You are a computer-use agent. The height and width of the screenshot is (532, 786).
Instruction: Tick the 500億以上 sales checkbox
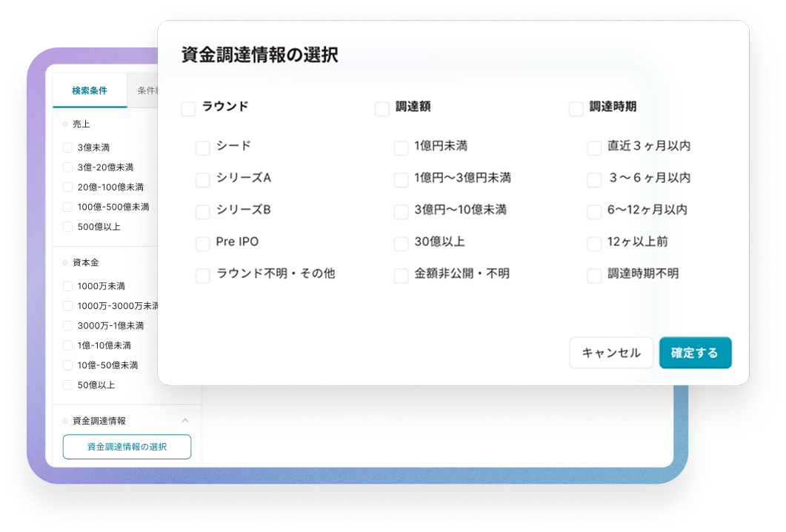click(68, 227)
